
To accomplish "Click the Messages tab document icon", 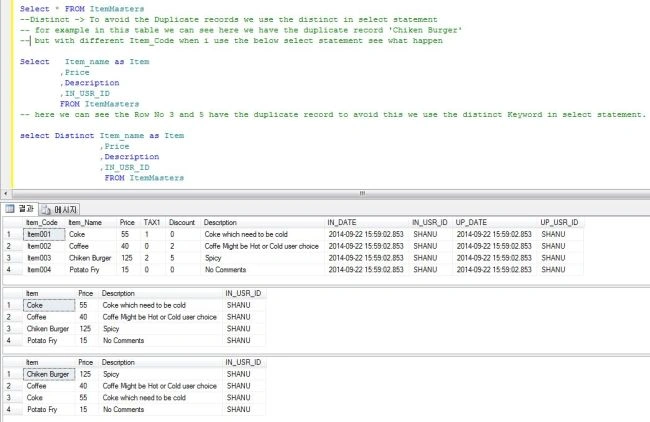I will tap(46, 210).
